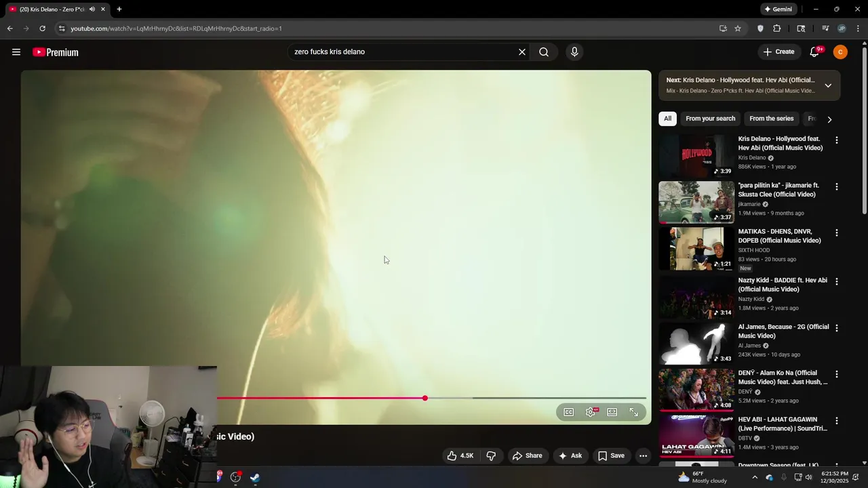Launch Gemini from the title bar

(778, 9)
